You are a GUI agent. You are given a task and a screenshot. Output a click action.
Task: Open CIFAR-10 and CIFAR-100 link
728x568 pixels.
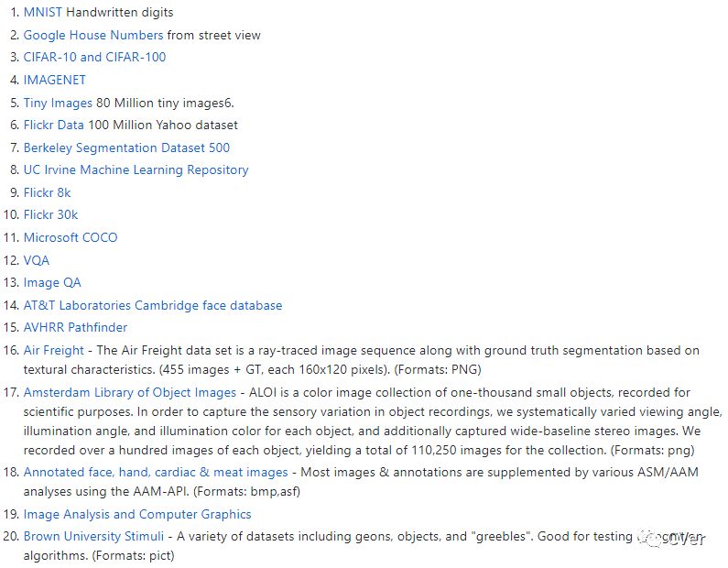coord(94,57)
